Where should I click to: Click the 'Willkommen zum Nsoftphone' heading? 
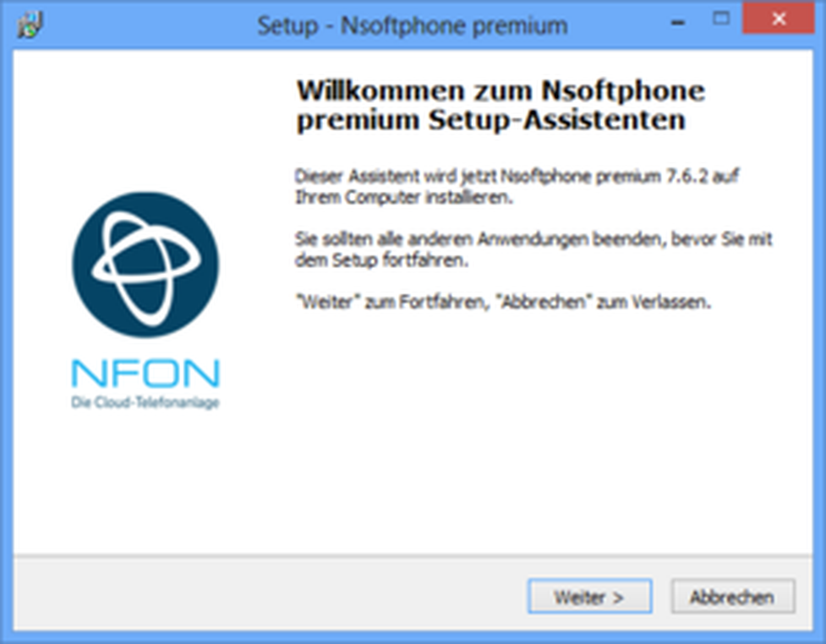(x=501, y=90)
